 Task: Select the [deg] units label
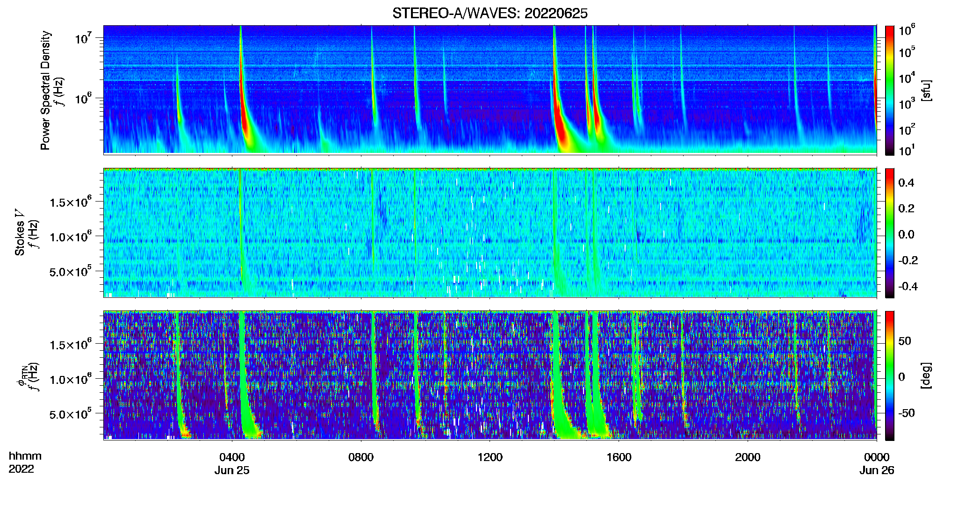tap(926, 375)
